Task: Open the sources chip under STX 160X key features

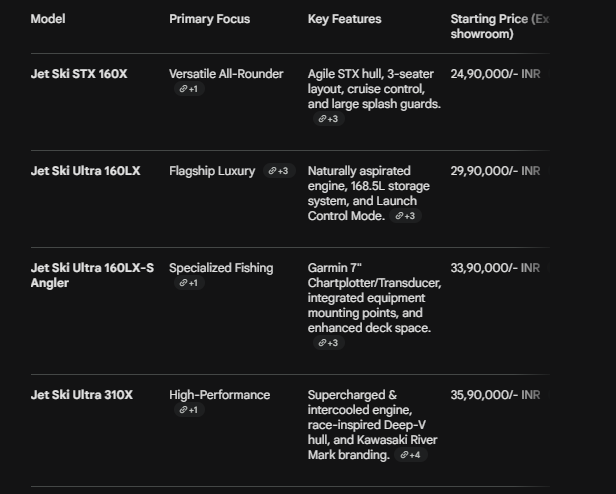Action: pyautogui.click(x=327, y=119)
